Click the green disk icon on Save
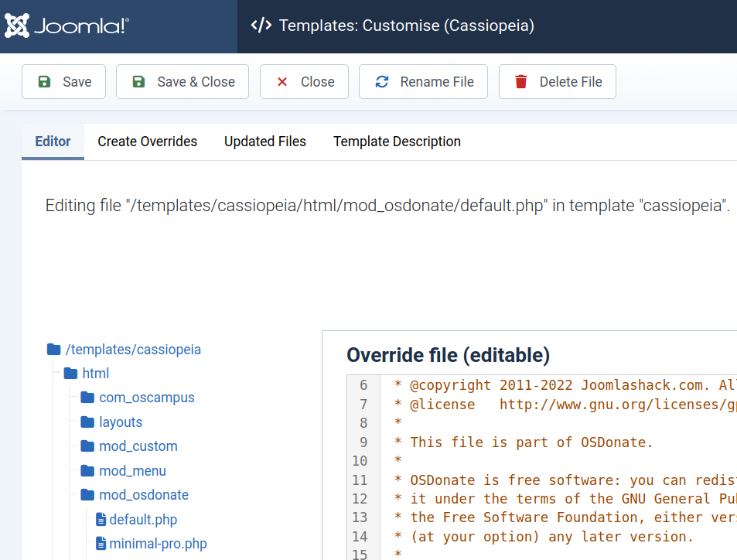The image size is (737, 560). coord(44,81)
